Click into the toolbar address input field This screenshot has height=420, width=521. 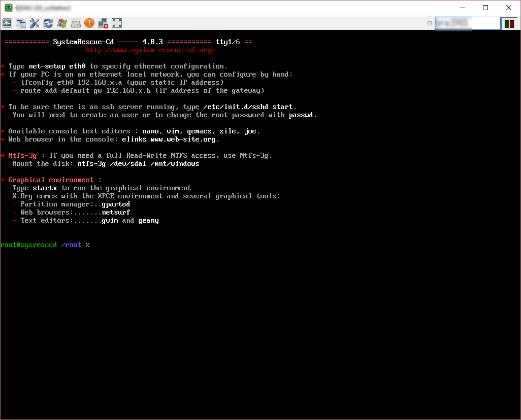(x=467, y=23)
